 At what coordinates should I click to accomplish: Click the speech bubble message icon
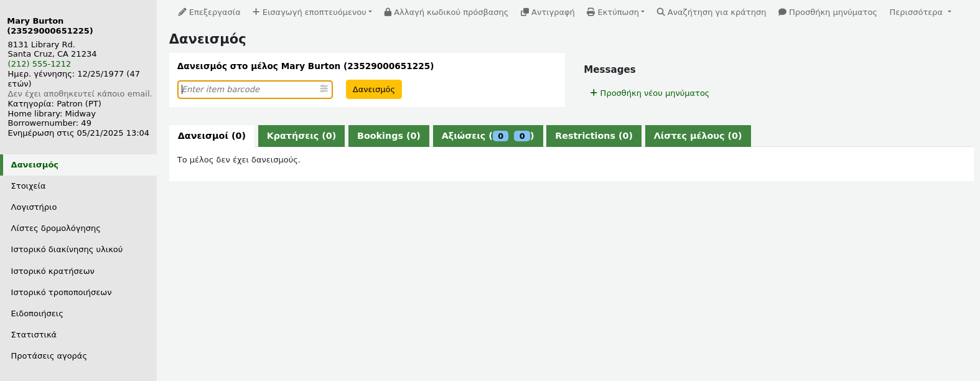click(782, 12)
